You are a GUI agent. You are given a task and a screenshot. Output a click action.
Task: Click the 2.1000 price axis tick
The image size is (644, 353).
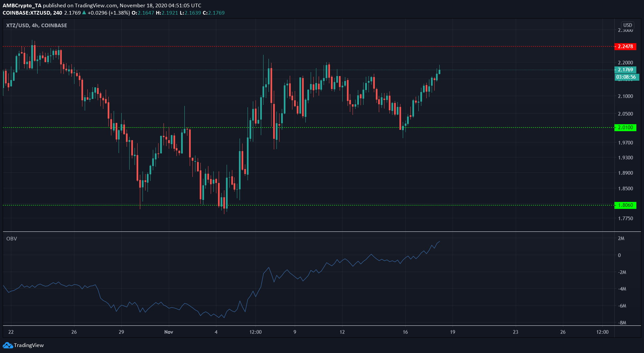625,96
